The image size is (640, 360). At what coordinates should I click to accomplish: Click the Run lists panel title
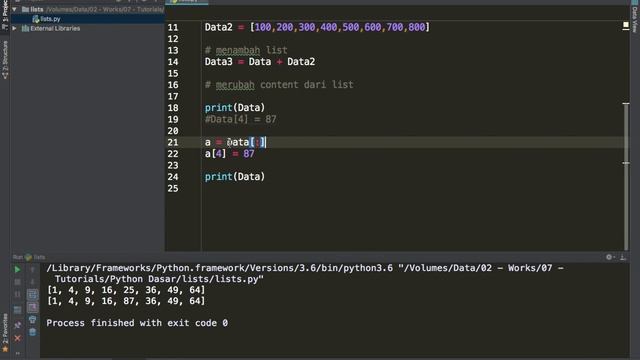29,257
